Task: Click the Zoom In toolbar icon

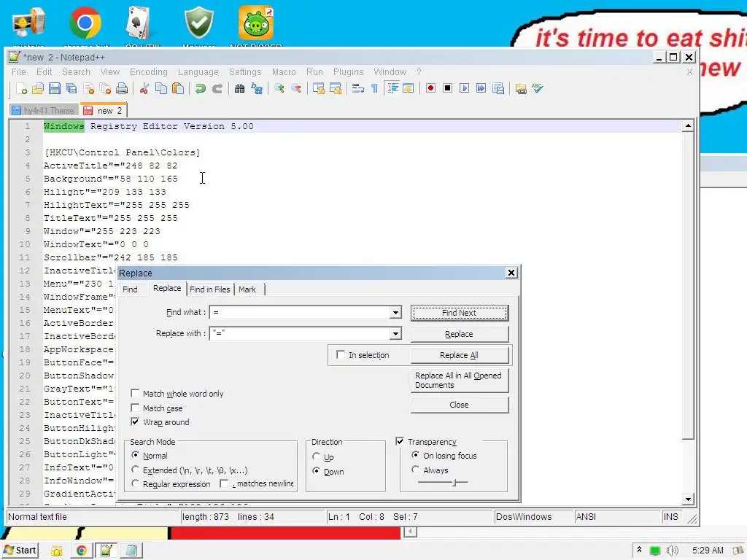Action: pyautogui.click(x=279, y=88)
